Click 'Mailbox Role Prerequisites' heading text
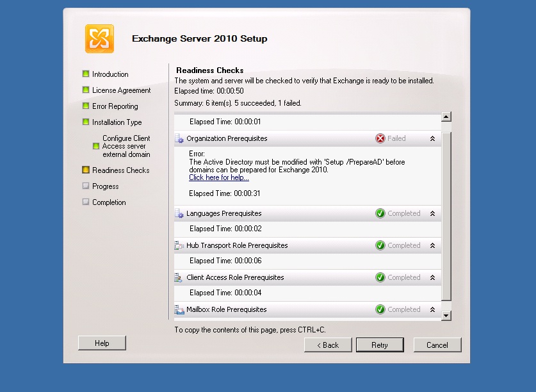The image size is (536, 392). [x=226, y=309]
